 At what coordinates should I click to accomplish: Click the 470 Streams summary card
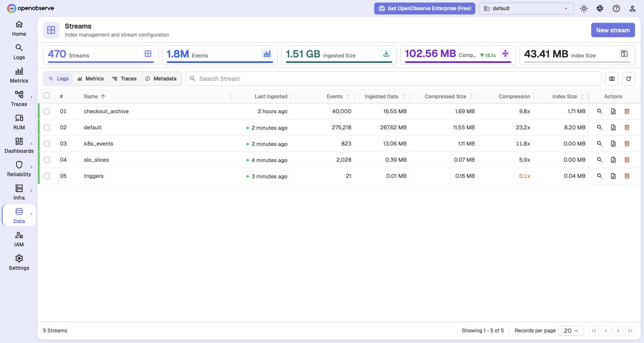(101, 55)
